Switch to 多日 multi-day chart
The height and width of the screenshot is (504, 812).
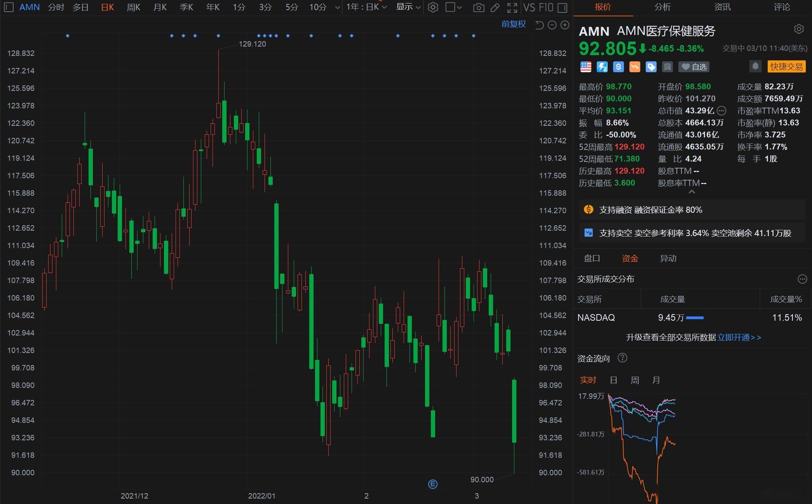(x=80, y=7)
